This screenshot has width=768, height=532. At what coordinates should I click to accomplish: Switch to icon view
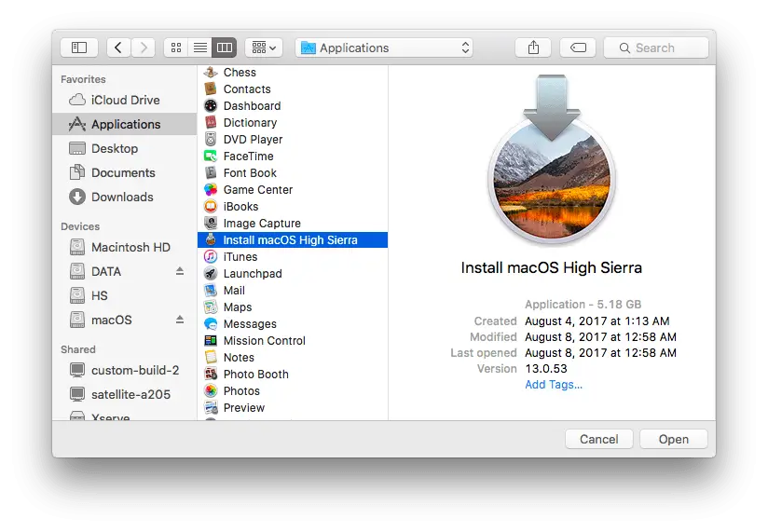[x=176, y=48]
